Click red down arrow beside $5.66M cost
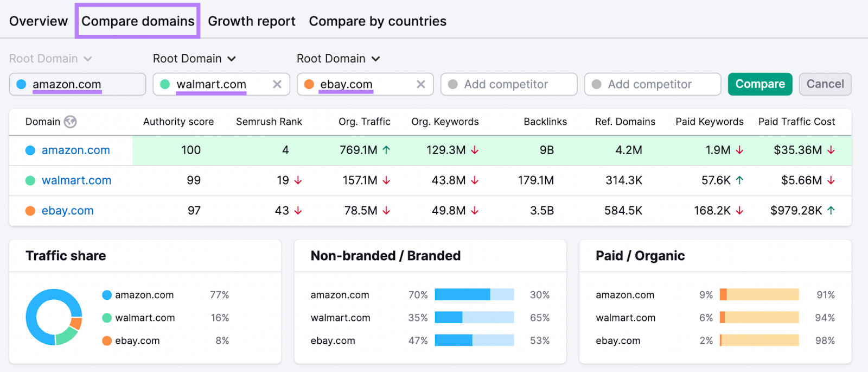This screenshot has height=372, width=868. 831,180
